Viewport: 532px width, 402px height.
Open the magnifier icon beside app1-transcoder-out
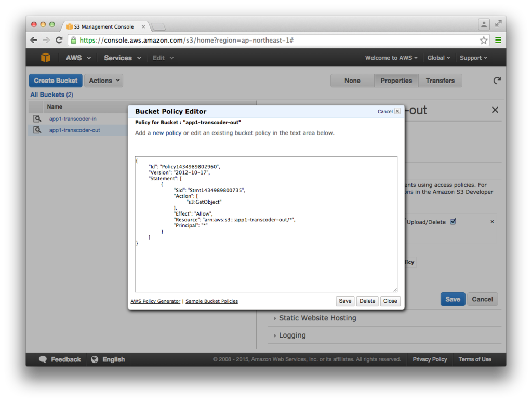pos(36,130)
